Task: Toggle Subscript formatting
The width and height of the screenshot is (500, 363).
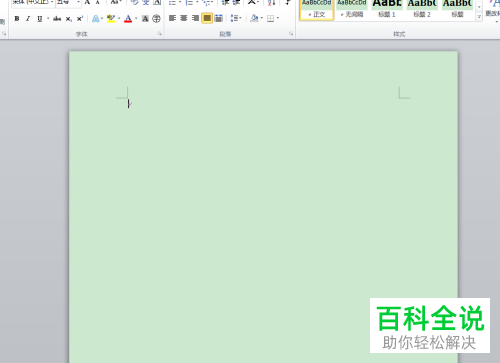Action: coord(68,19)
